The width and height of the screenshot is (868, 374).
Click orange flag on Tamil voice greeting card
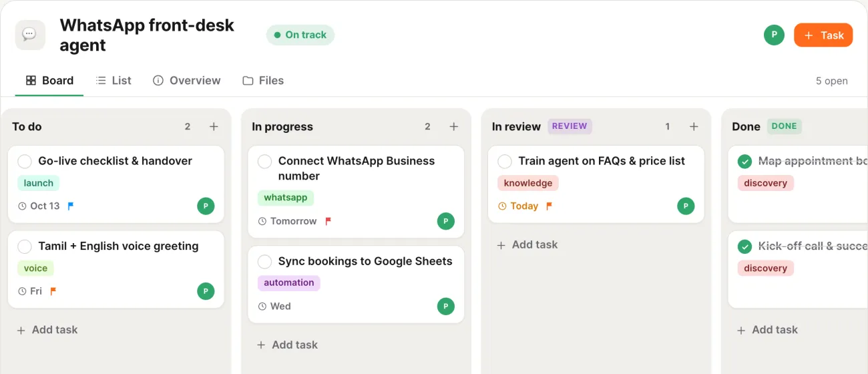click(53, 291)
